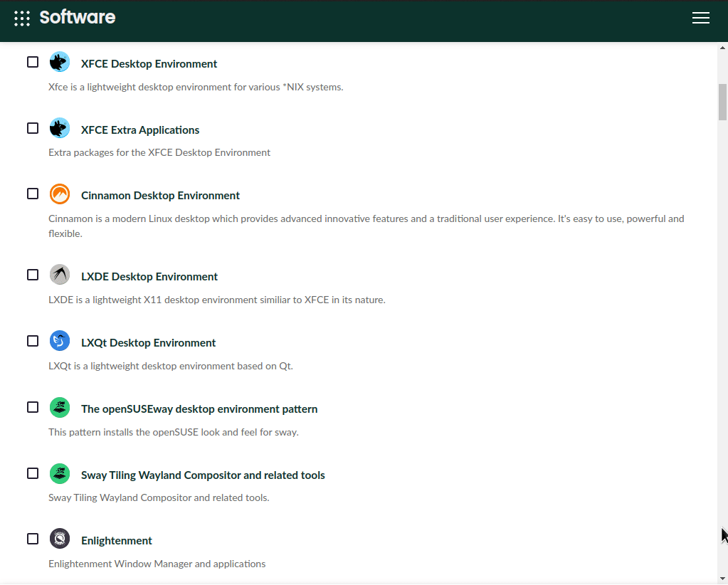This screenshot has height=585, width=728.
Task: Click the 'Cinnamon is a modern Linux desktop' description
Action: tap(366, 226)
